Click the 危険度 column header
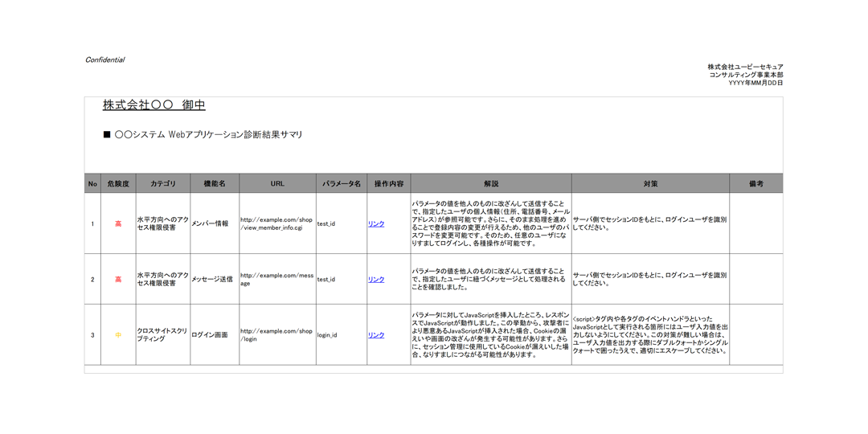 tap(118, 184)
